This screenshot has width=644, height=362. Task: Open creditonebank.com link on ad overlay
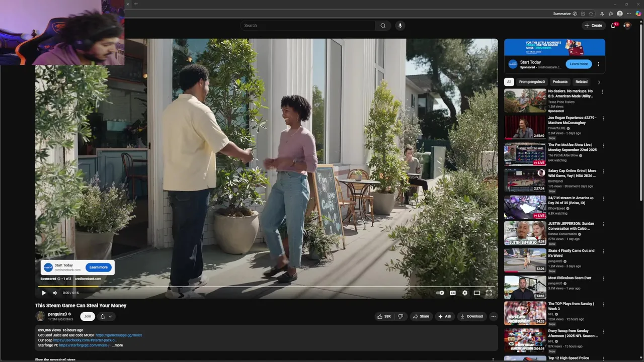pyautogui.click(x=88, y=279)
